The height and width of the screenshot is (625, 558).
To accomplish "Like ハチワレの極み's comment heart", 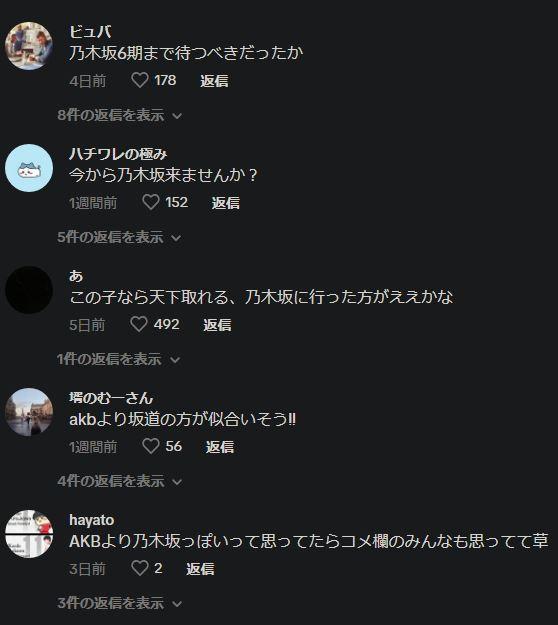I will [x=151, y=202].
